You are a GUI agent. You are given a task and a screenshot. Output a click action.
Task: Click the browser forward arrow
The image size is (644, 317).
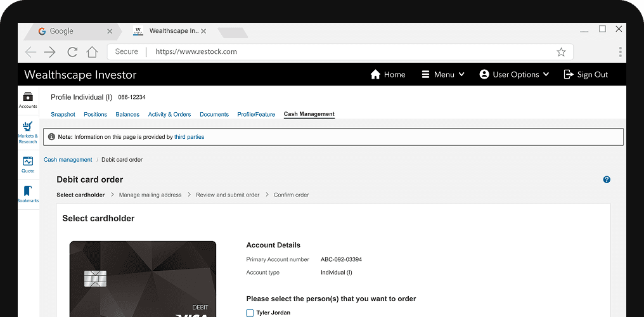49,52
